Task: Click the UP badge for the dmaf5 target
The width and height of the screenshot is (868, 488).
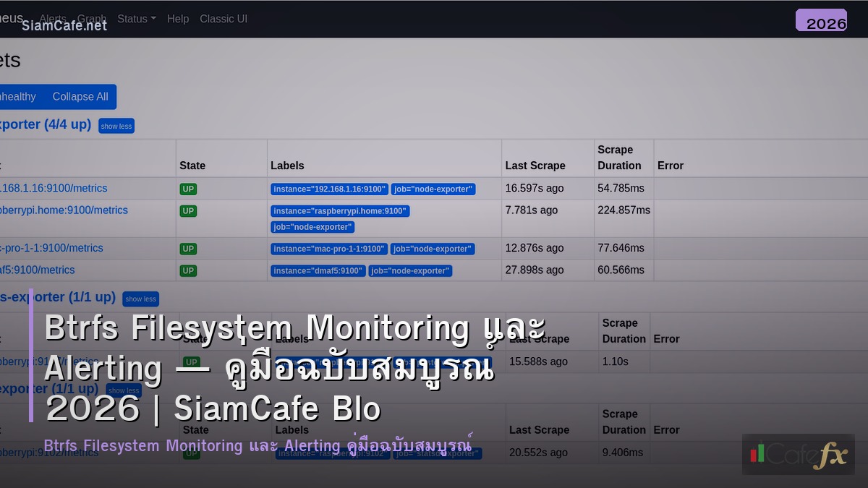Action: [187, 270]
